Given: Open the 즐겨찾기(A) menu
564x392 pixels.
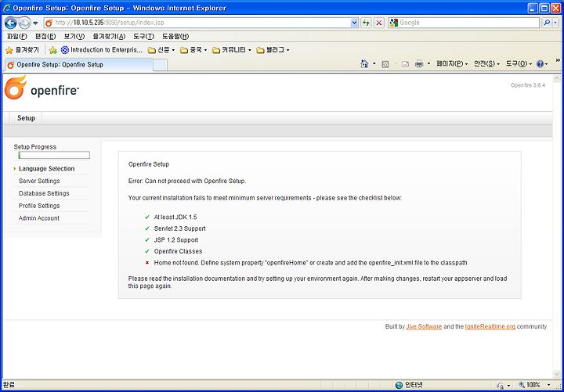Looking at the screenshot, I should click(x=109, y=36).
